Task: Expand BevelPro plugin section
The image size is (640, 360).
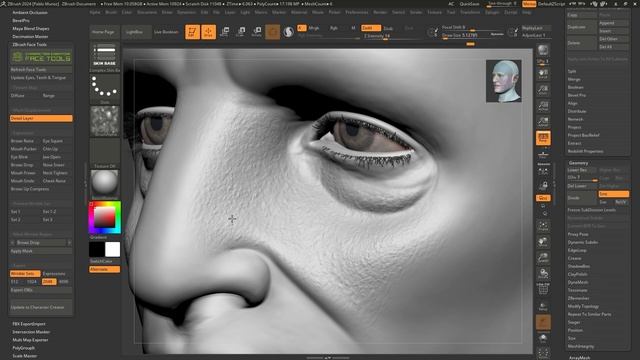Action: tap(21, 20)
